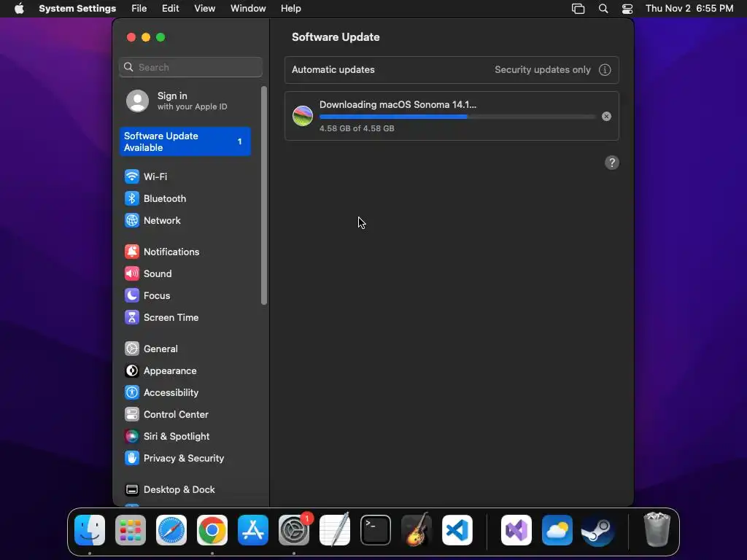Image resolution: width=747 pixels, height=560 pixels.
Task: Click the macOS Sonoma update icon
Action: [303, 116]
